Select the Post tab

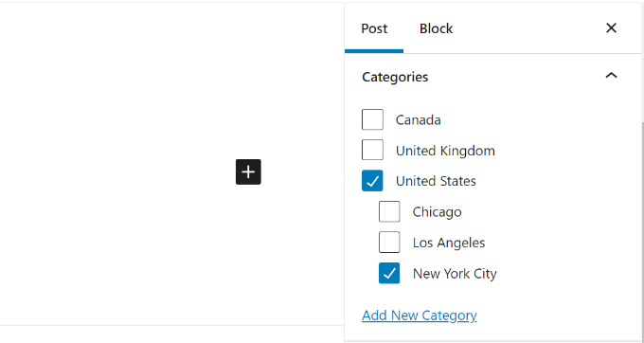point(374,28)
